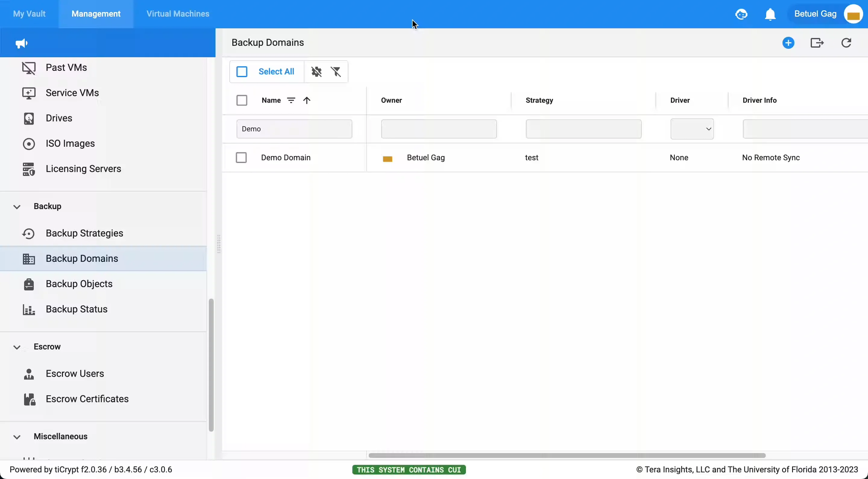Click the mute icon next to Select All
This screenshot has width=868, height=479.
316,72
